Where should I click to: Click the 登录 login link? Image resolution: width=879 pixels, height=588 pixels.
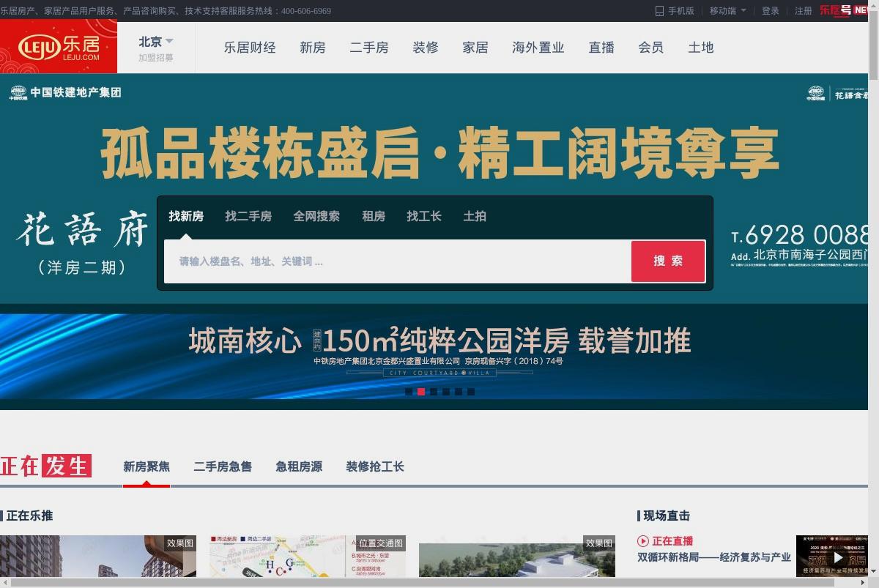point(771,11)
